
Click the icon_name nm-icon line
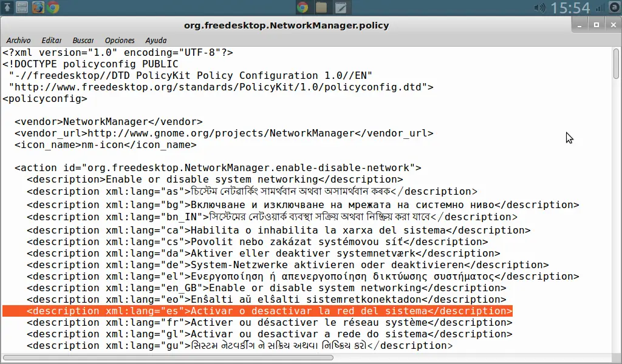[106, 144]
